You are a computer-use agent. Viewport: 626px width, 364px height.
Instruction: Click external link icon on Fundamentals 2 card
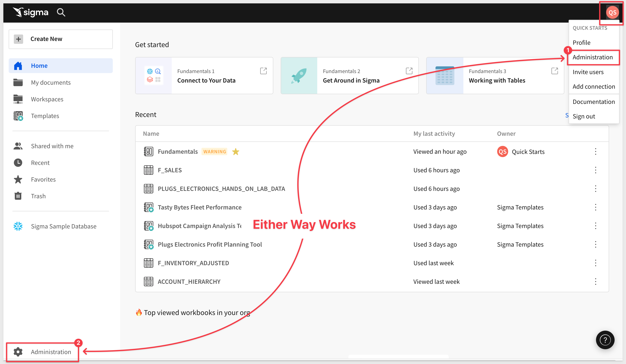pos(409,71)
